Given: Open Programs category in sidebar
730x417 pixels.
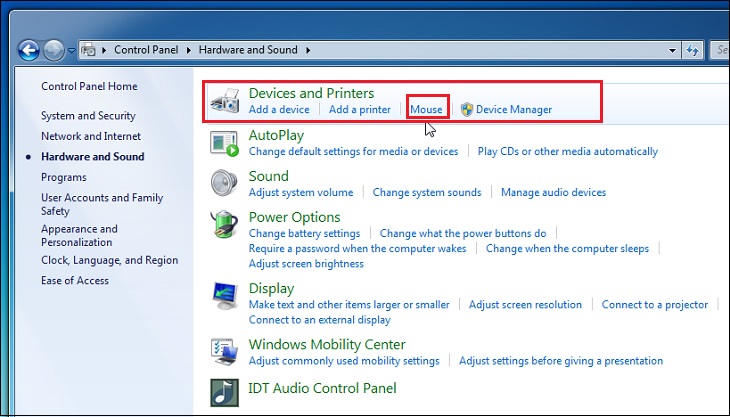Looking at the screenshot, I should 64,177.
